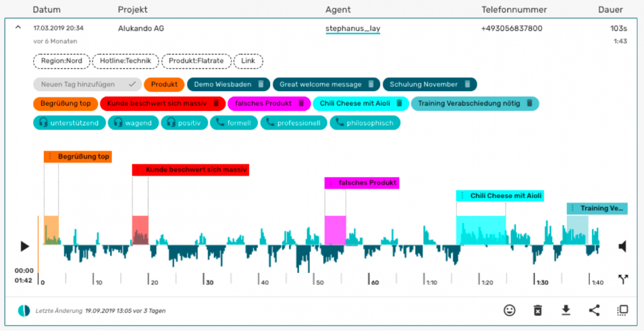Select the falsches Produkt timeline label

362,183
